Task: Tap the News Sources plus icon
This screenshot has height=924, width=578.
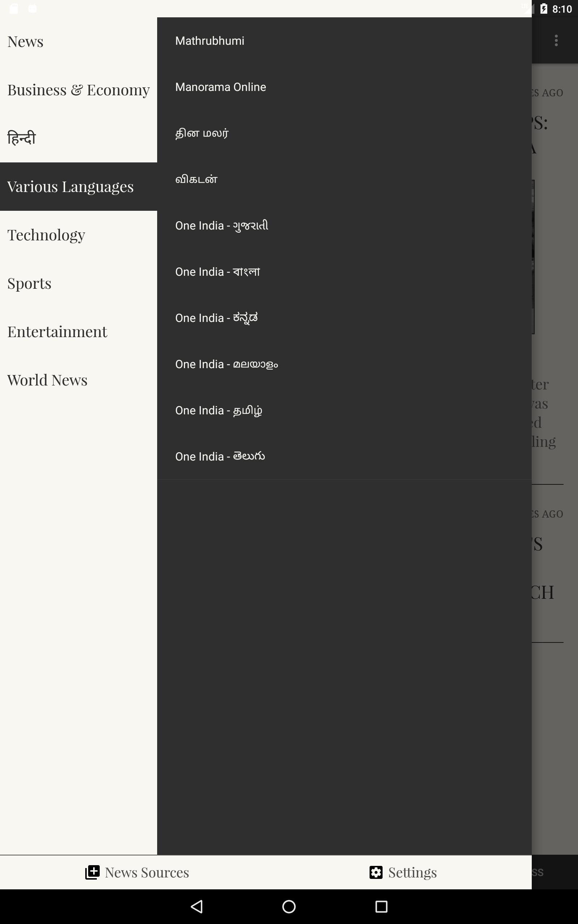Action: tap(92, 872)
